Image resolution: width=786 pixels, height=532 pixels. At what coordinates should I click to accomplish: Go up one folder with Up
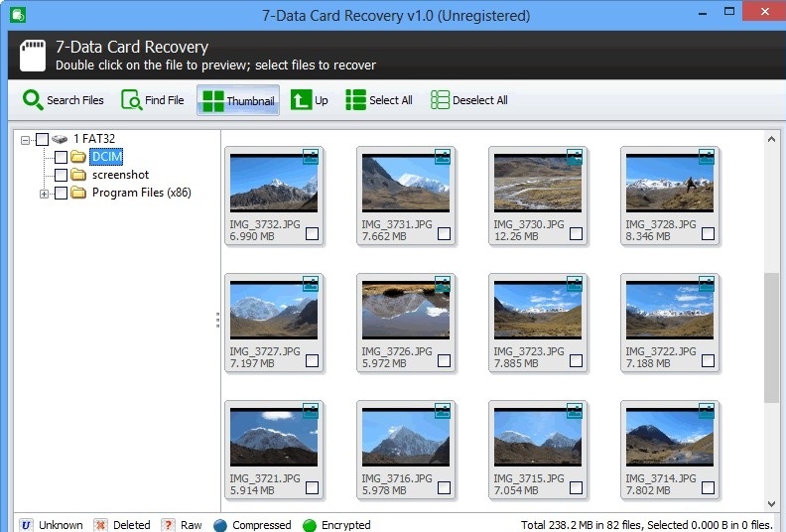pyautogui.click(x=310, y=100)
